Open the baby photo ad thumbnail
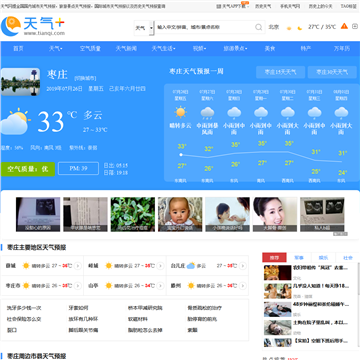The height and width of the screenshot is (360, 360). [180, 214]
